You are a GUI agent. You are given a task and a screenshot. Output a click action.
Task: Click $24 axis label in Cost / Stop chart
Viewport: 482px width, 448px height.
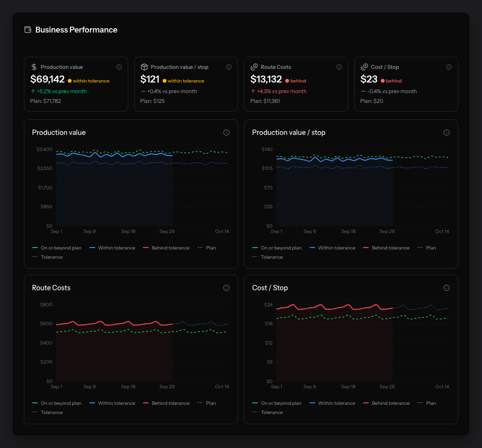(268, 305)
